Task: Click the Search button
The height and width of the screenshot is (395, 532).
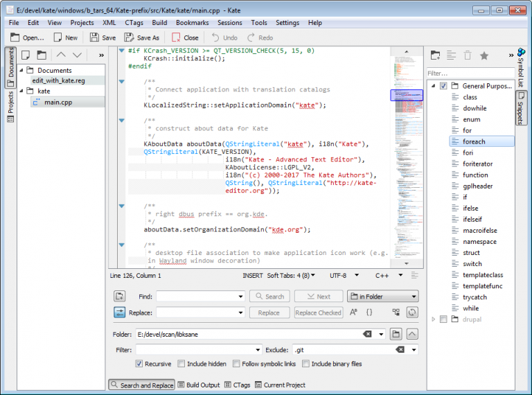Action: click(x=269, y=296)
